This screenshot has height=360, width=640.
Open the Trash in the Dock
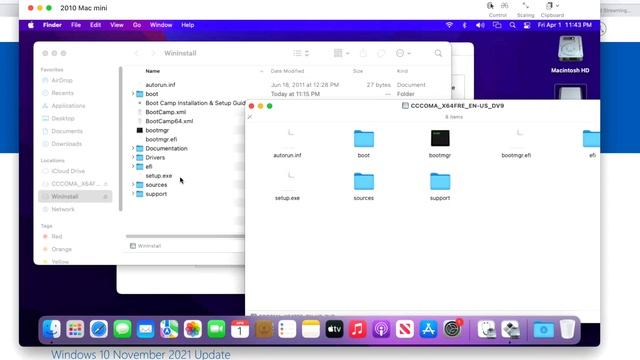coord(567,329)
